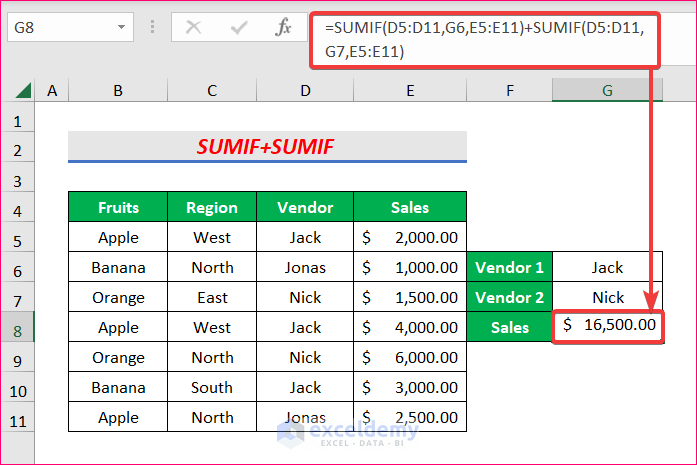Select West region cell in row 5
Screen dimensions: 697x465
[x=212, y=237]
